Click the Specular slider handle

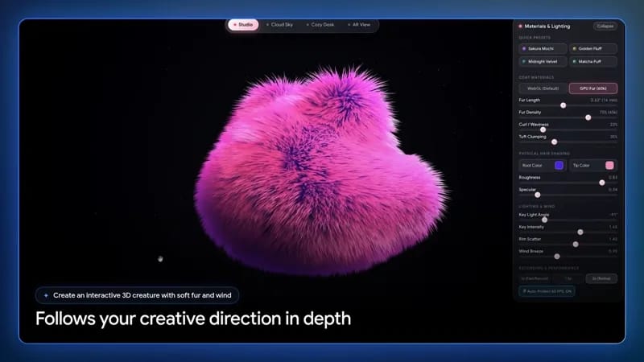[x=538, y=195]
